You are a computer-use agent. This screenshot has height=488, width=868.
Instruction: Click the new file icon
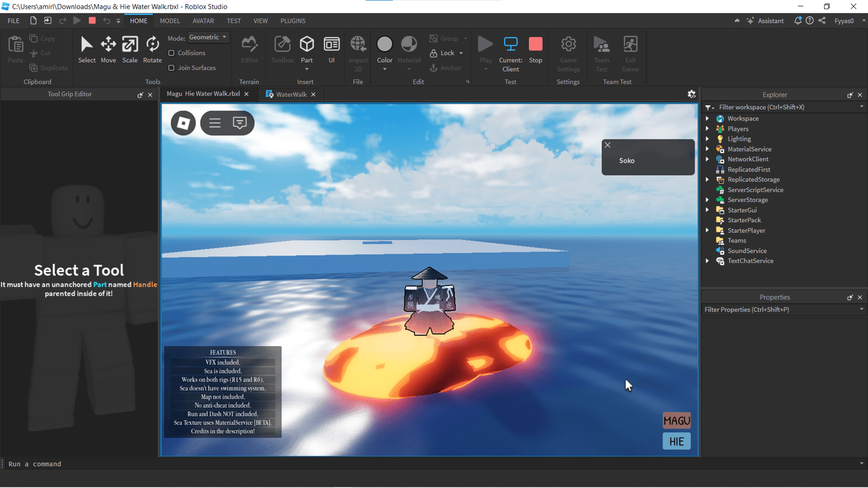33,20
